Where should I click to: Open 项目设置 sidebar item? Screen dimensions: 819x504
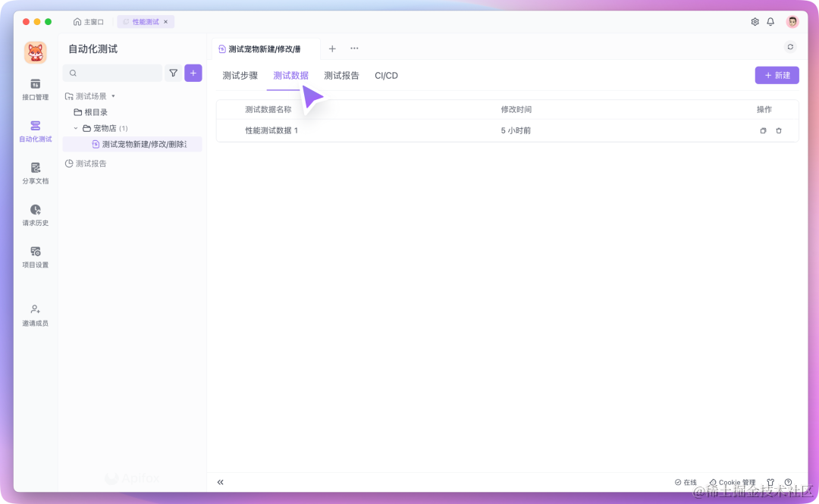35,257
